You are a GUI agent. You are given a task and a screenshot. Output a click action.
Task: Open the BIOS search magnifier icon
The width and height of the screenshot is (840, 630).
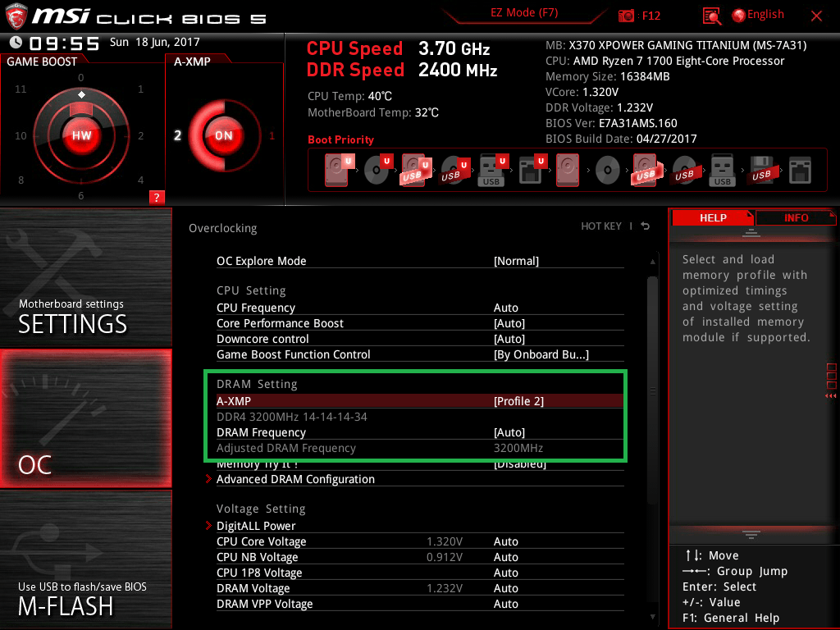[711, 16]
